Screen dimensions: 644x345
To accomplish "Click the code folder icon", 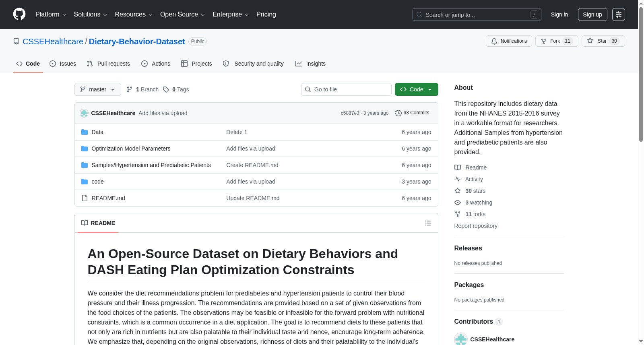I will pyautogui.click(x=85, y=182).
